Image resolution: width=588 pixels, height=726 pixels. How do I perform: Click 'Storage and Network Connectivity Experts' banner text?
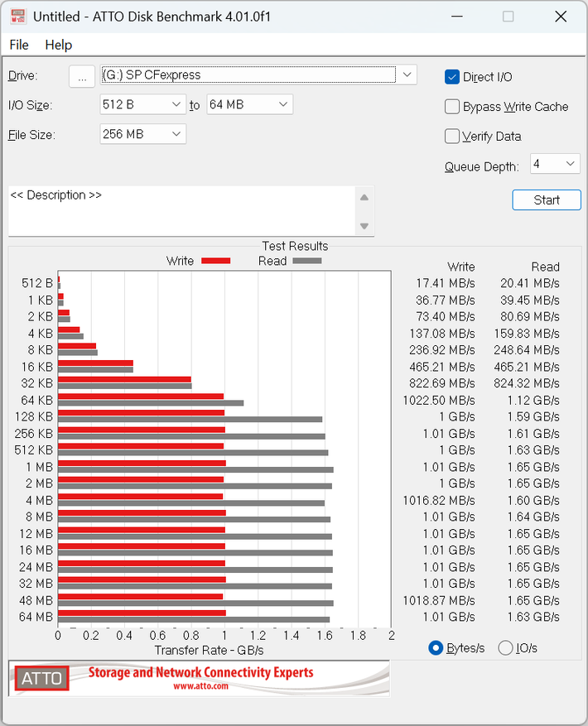tap(200, 672)
